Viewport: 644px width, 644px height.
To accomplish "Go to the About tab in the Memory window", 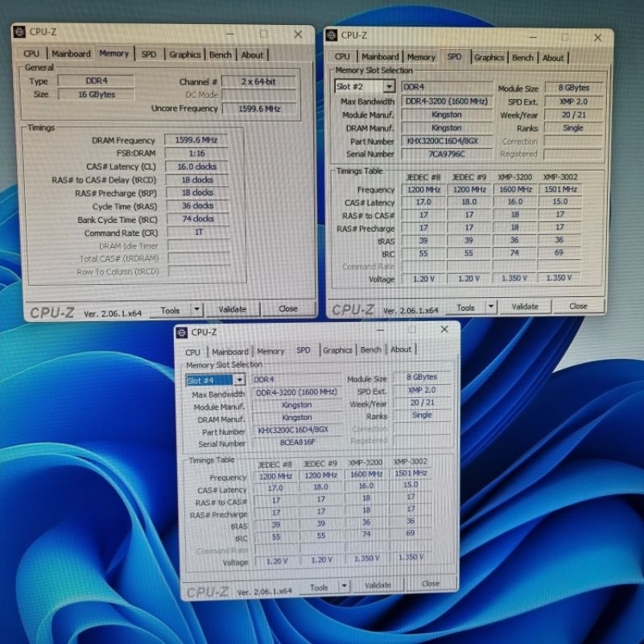I will point(252,55).
